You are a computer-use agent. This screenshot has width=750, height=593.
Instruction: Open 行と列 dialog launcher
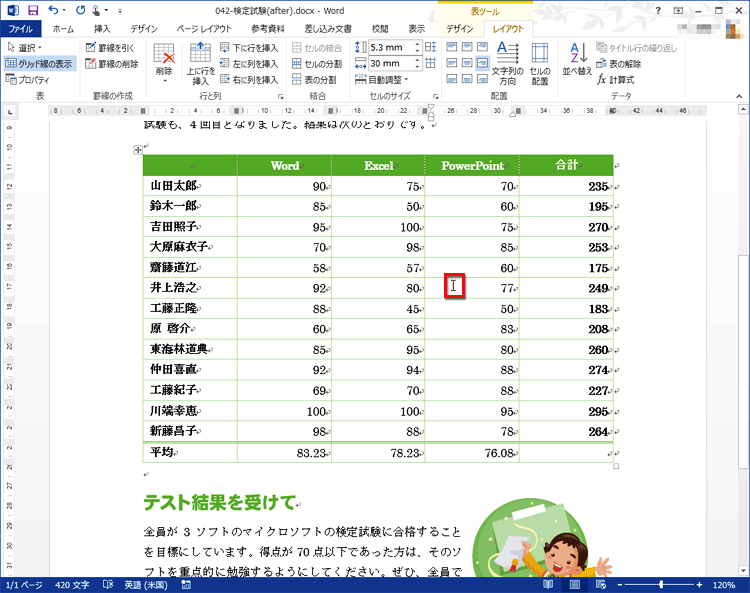(x=281, y=96)
